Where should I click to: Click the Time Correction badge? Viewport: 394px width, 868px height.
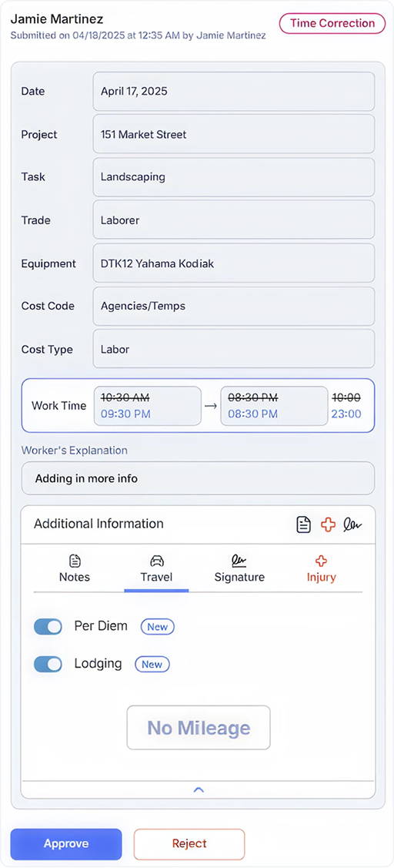click(x=332, y=23)
